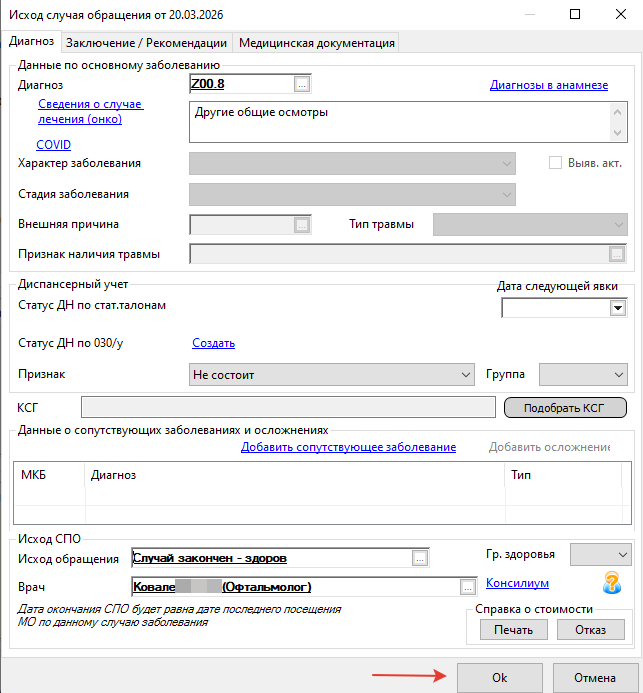
Task: Open the Признак dropdown showing Не состоит
Action: point(331,375)
